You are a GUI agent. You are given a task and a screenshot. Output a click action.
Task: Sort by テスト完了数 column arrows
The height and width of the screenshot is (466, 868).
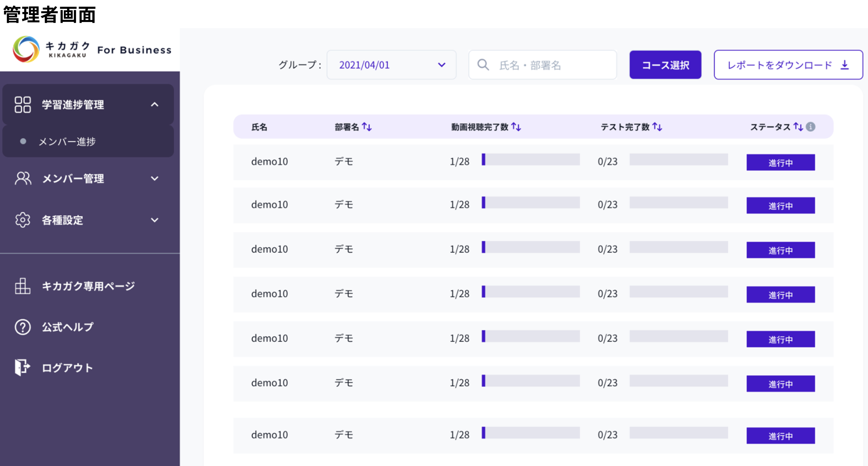657,127
